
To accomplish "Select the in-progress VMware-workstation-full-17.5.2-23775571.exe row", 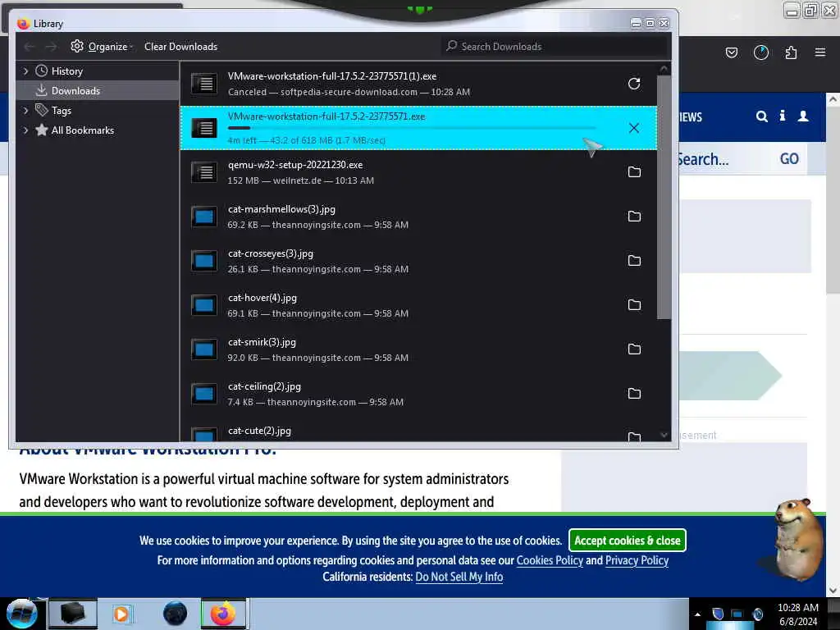I will coord(418,128).
